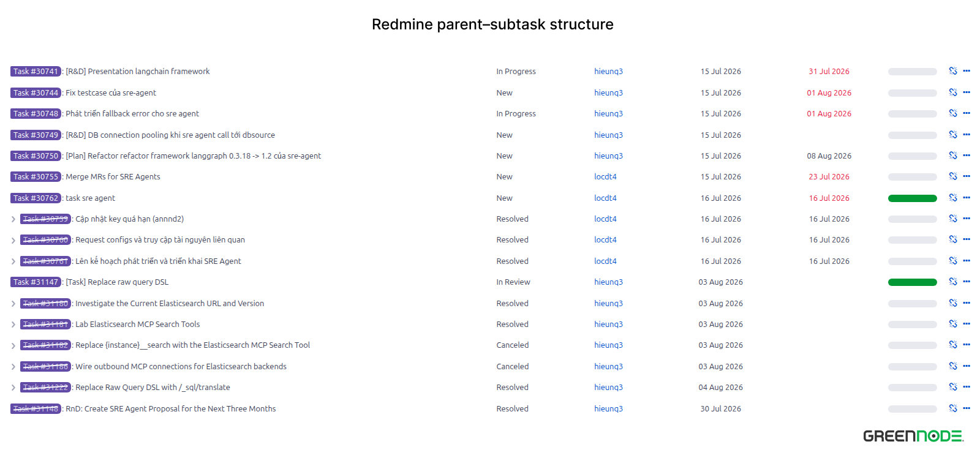Open Task #31147 issue link
The width and height of the screenshot is (980, 458).
[x=36, y=282]
